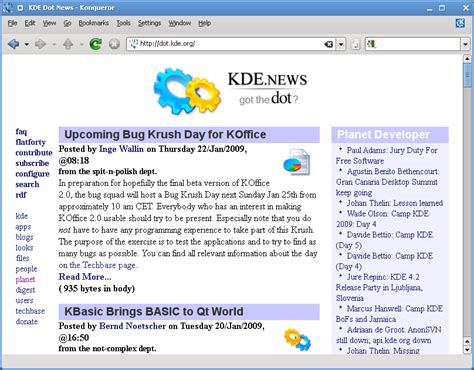Open the files sidebar link
474x370 pixels.
22,258
